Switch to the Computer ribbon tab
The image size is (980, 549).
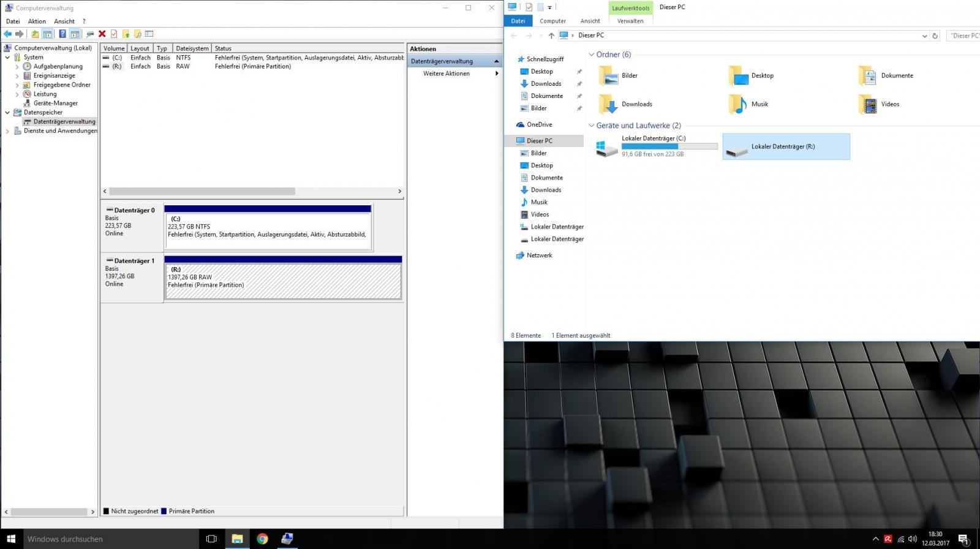[552, 21]
